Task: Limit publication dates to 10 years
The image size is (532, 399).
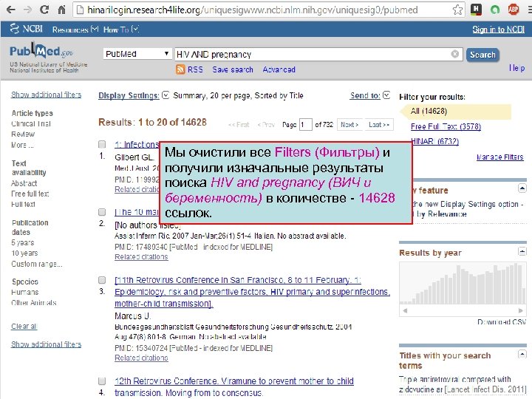Action: point(24,253)
